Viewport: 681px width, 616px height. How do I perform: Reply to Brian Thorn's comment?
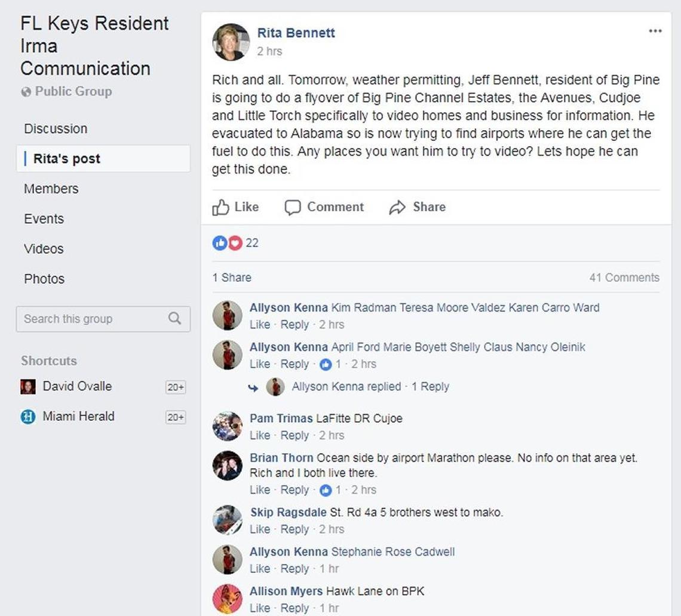click(x=295, y=489)
